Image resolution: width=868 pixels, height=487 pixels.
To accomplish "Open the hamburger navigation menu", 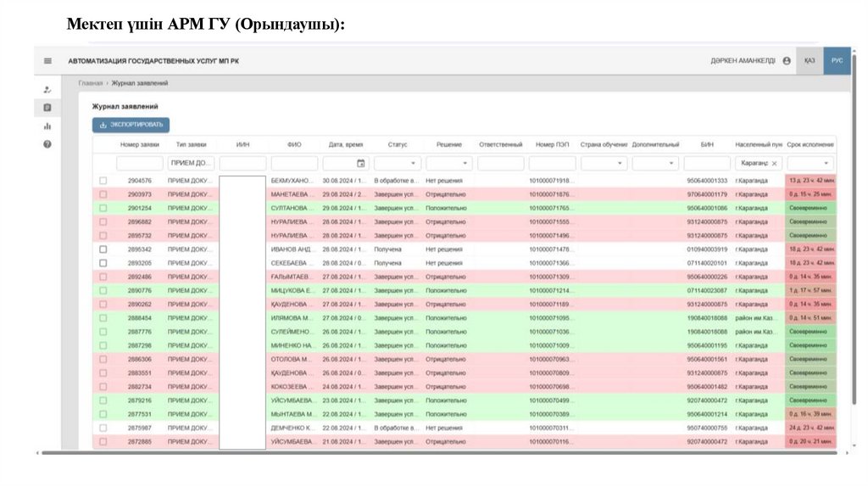I will pos(47,61).
